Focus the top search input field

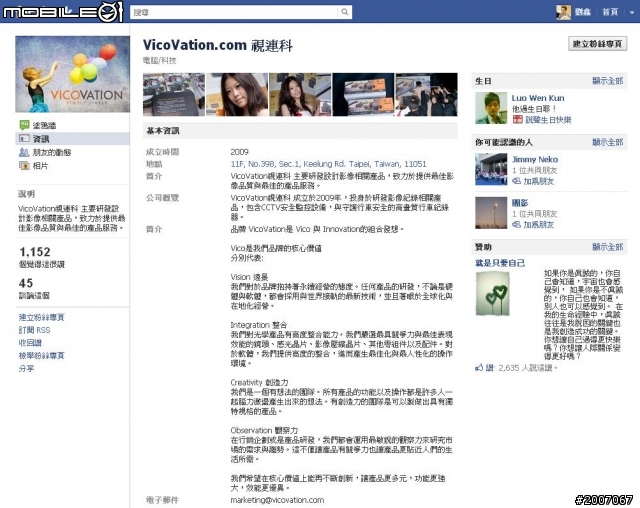coord(234,12)
